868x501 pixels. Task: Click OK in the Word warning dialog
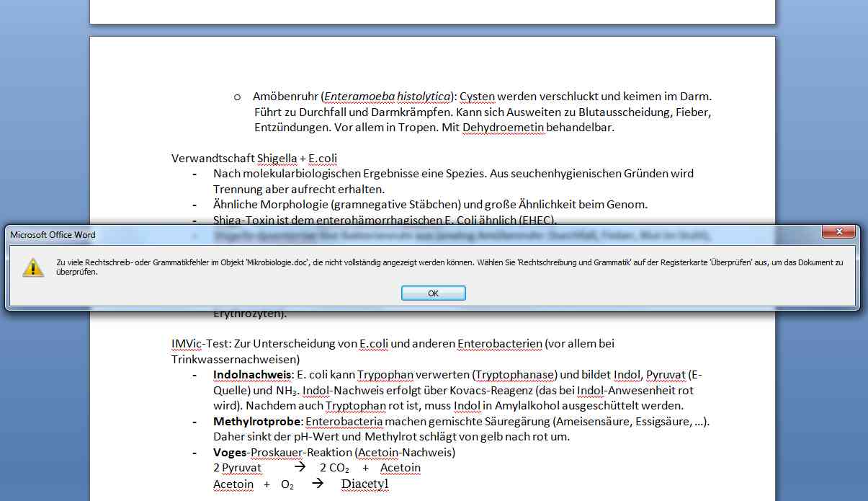tap(433, 293)
